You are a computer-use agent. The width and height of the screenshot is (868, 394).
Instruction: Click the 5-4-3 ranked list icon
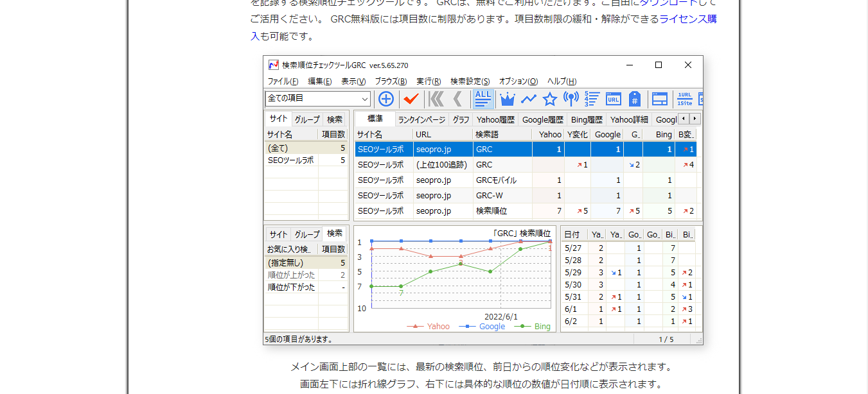click(x=592, y=99)
